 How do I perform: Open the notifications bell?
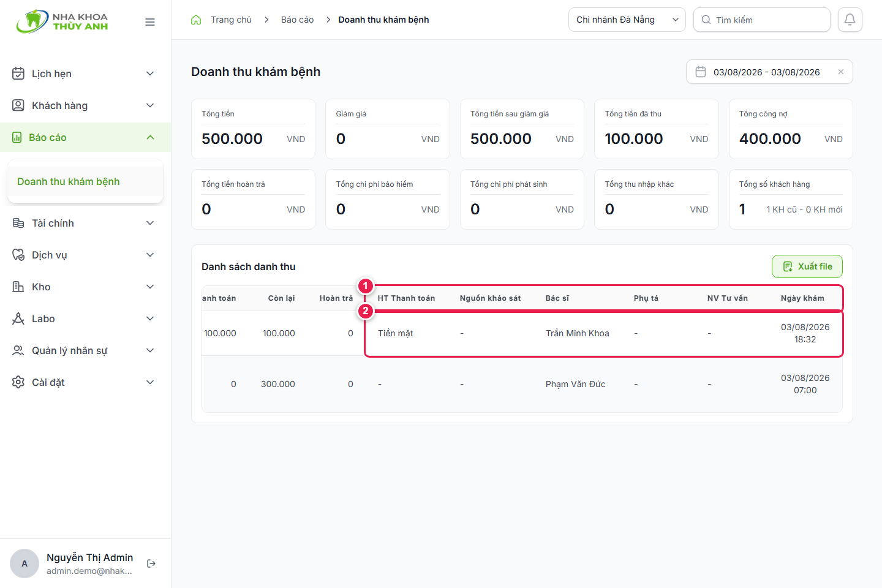850,20
